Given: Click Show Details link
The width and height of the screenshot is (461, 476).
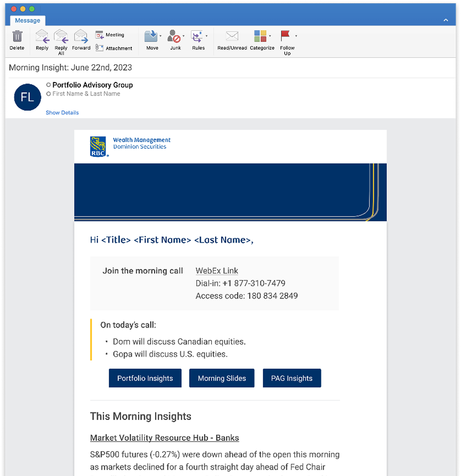Looking at the screenshot, I should click(x=62, y=113).
